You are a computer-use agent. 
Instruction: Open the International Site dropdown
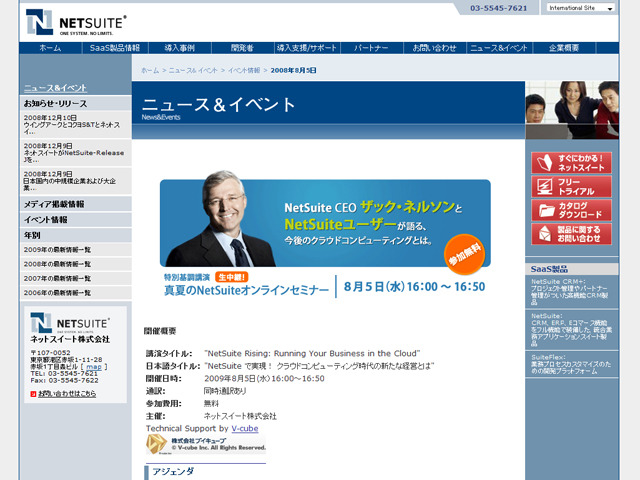tap(581, 8)
